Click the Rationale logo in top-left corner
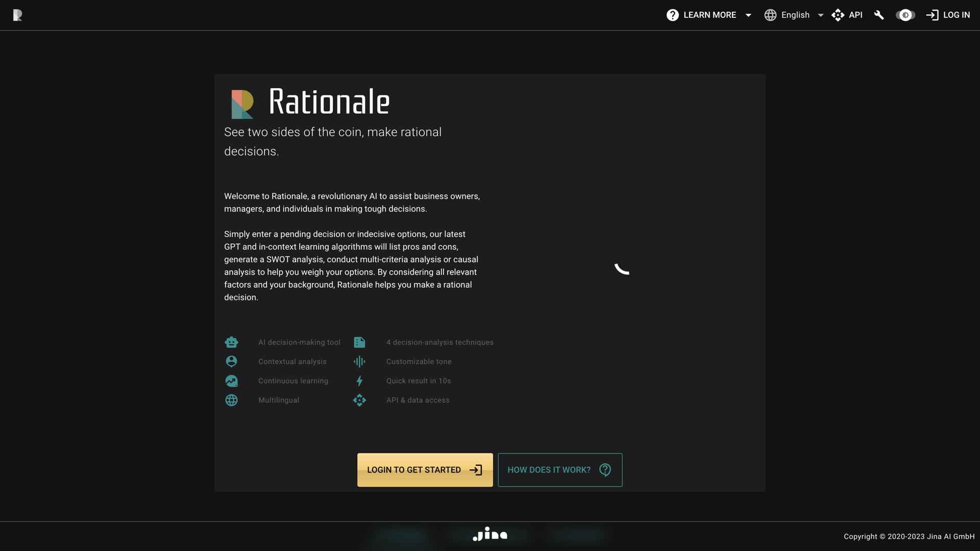Image resolution: width=980 pixels, height=551 pixels. point(17,15)
